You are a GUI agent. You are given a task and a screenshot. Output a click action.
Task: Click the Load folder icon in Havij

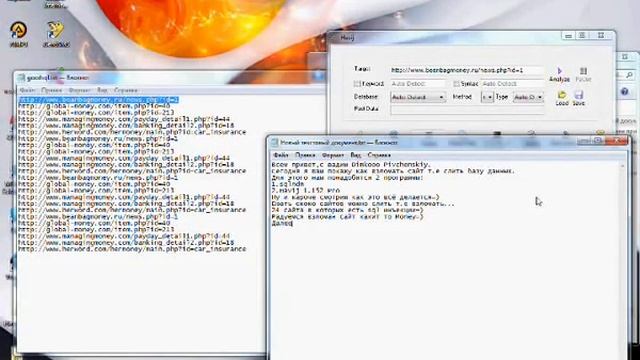562,95
